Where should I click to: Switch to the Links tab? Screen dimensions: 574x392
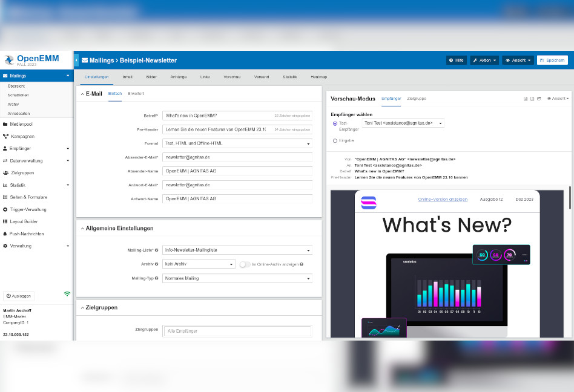[205, 77]
